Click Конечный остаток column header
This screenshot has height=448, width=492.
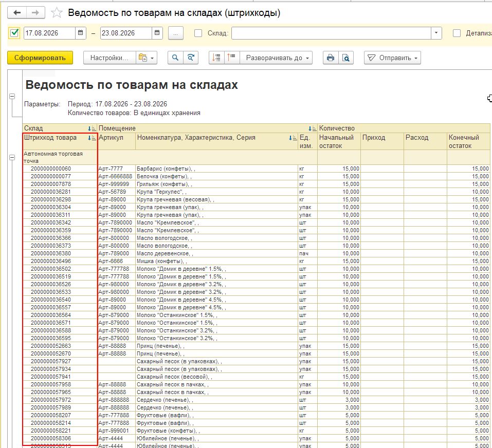click(468, 142)
